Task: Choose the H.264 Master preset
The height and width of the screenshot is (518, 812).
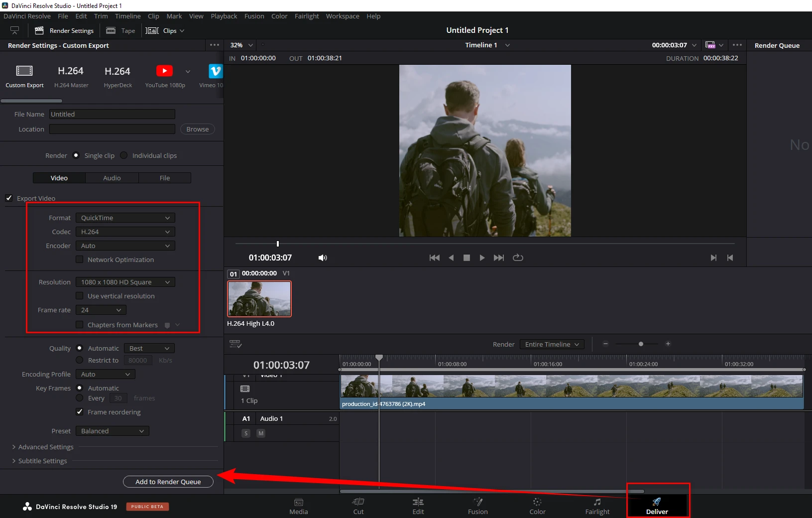Action: [x=71, y=71]
